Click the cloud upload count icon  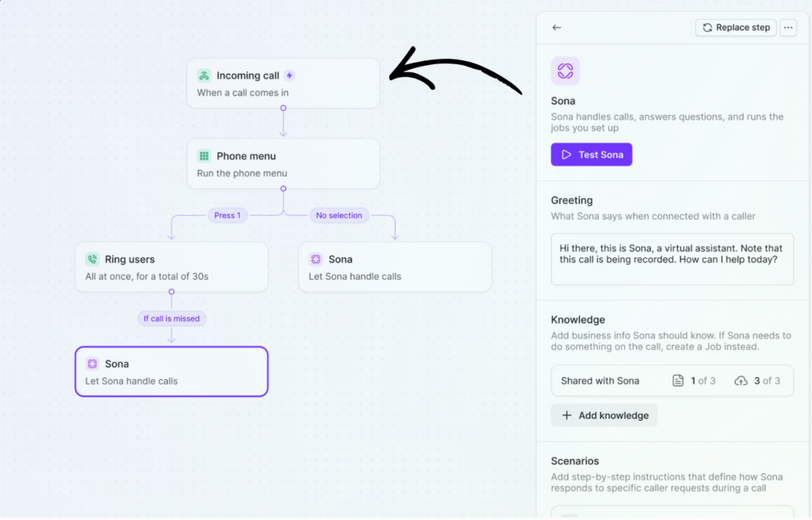(x=741, y=380)
